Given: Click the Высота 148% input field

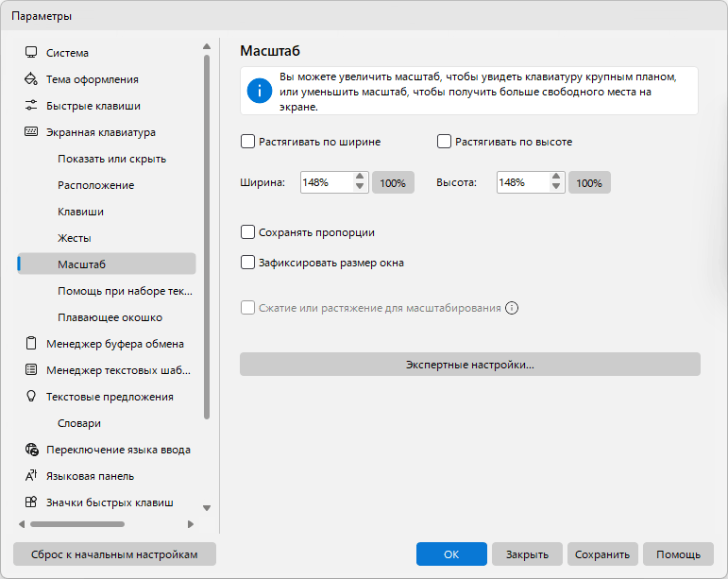Looking at the screenshot, I should pyautogui.click(x=523, y=182).
